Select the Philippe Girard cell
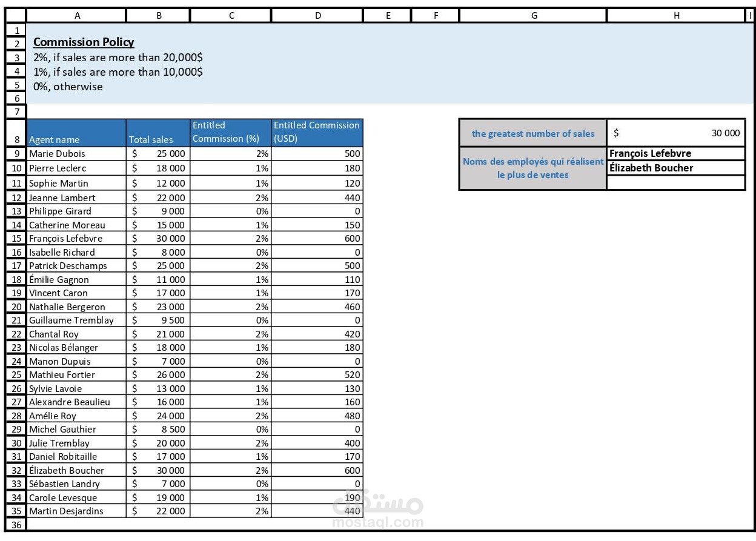756x541 pixels. [x=77, y=211]
